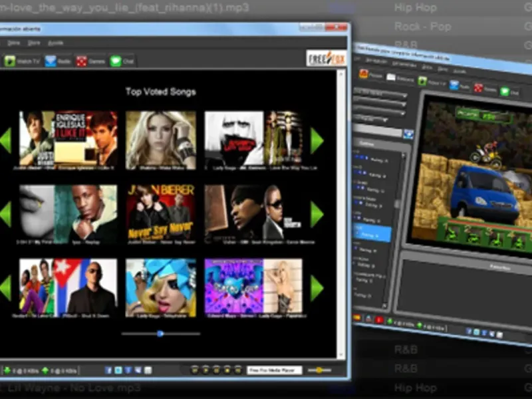532x399 pixels.
Task: Expand the first dropdown in back window sidebar
Action: [380, 94]
